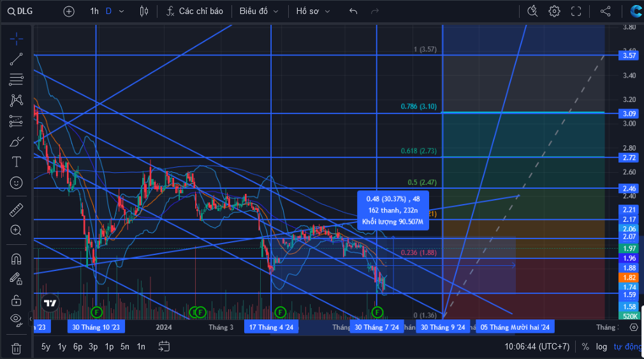Click the 3.09 price label

629,114
